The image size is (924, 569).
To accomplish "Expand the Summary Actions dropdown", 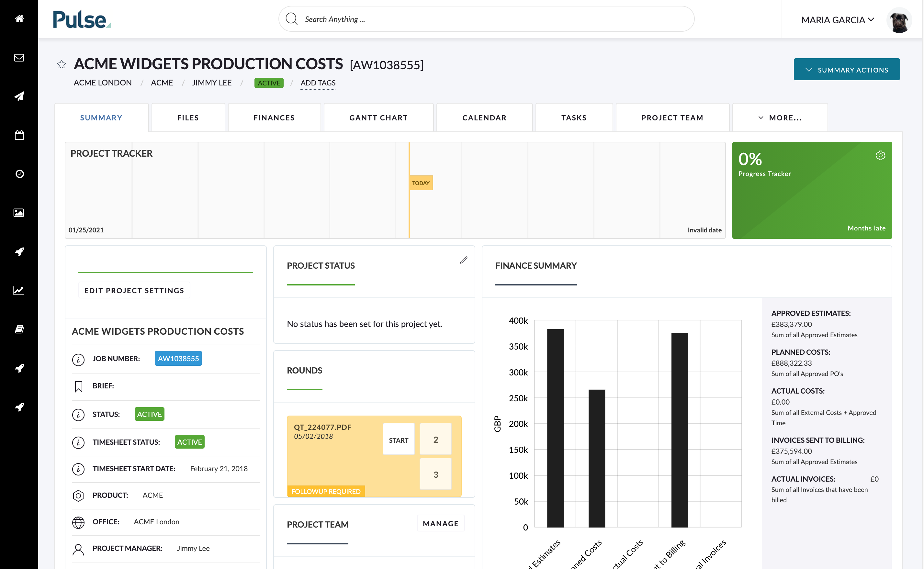I will pos(847,70).
